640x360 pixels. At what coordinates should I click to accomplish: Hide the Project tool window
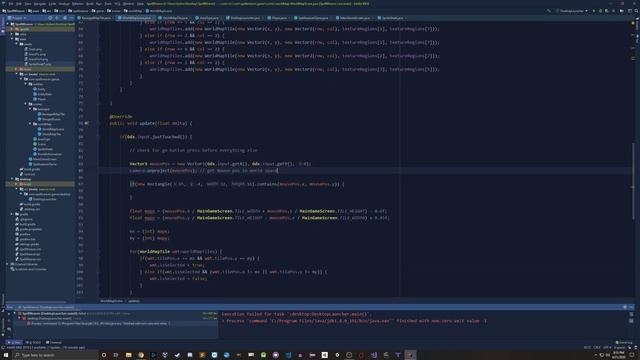pyautogui.click(x=71, y=18)
